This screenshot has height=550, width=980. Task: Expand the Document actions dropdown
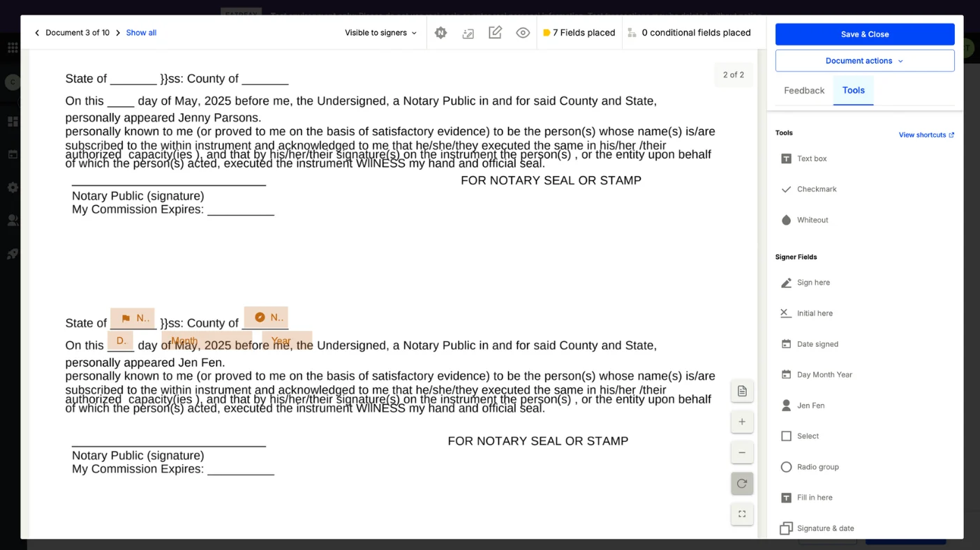click(x=865, y=61)
